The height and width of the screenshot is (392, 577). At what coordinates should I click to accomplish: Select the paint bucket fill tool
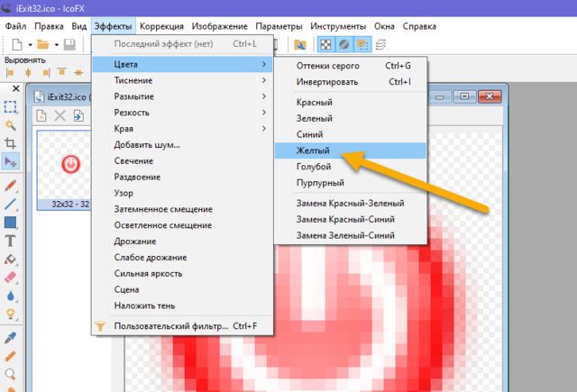[10, 260]
